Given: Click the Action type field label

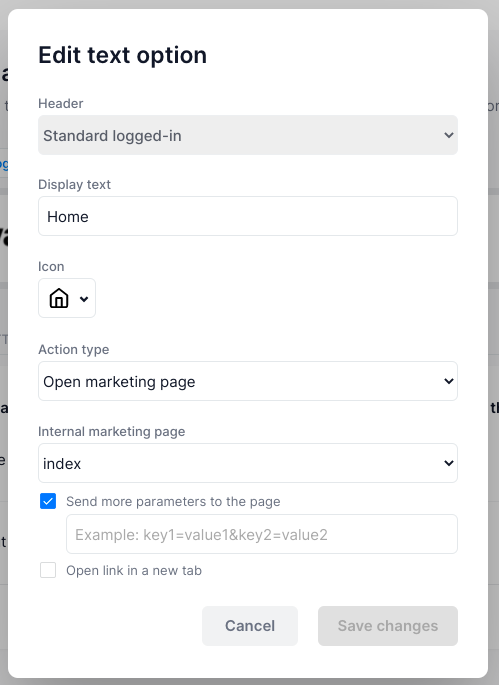Looking at the screenshot, I should (x=73, y=349).
